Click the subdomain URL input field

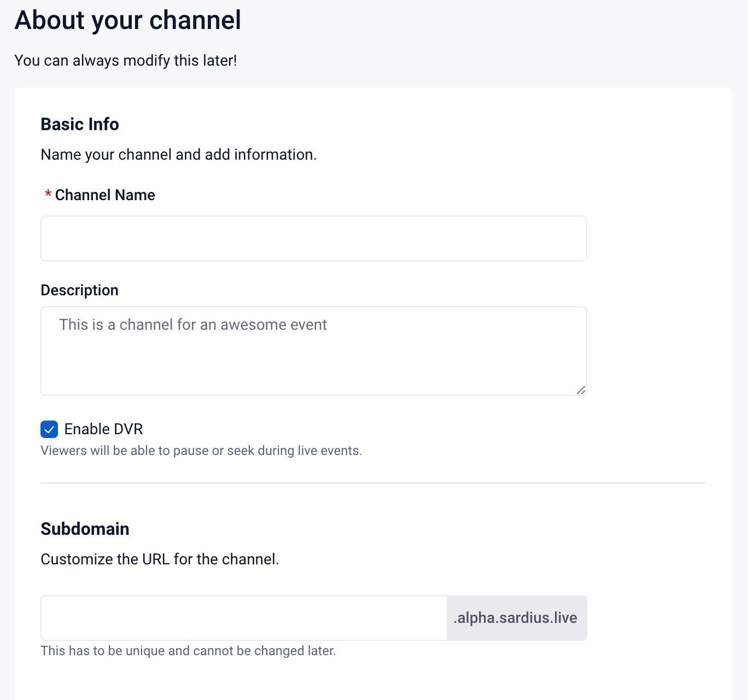point(244,618)
